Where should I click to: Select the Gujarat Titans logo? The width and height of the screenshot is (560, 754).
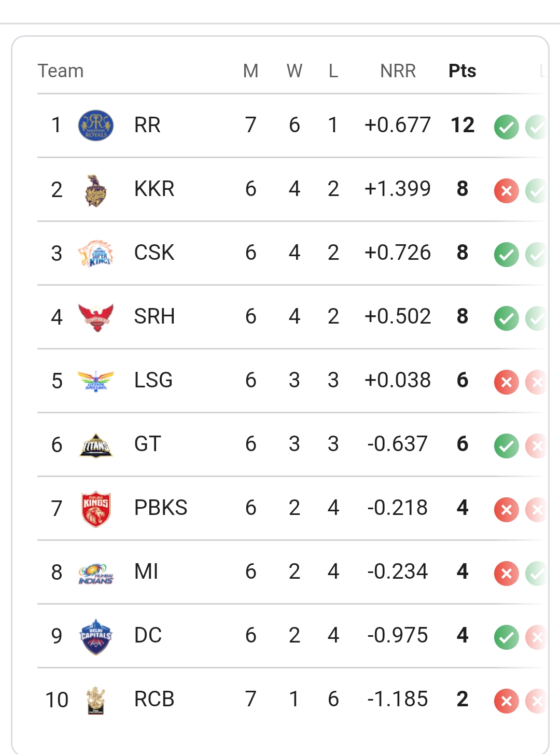tap(95, 445)
